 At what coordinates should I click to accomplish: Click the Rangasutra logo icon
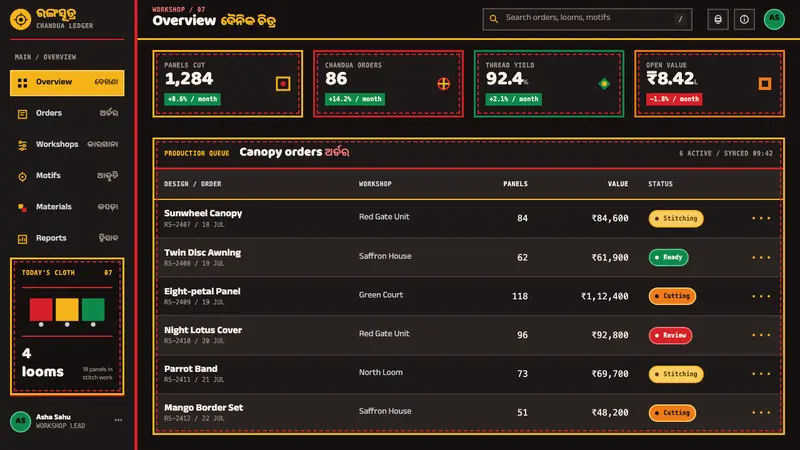20,19
